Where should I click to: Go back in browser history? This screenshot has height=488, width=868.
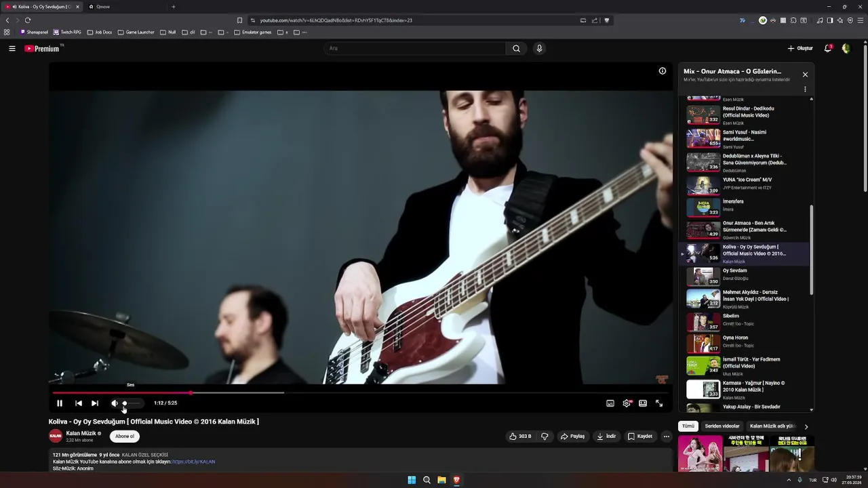click(7, 20)
